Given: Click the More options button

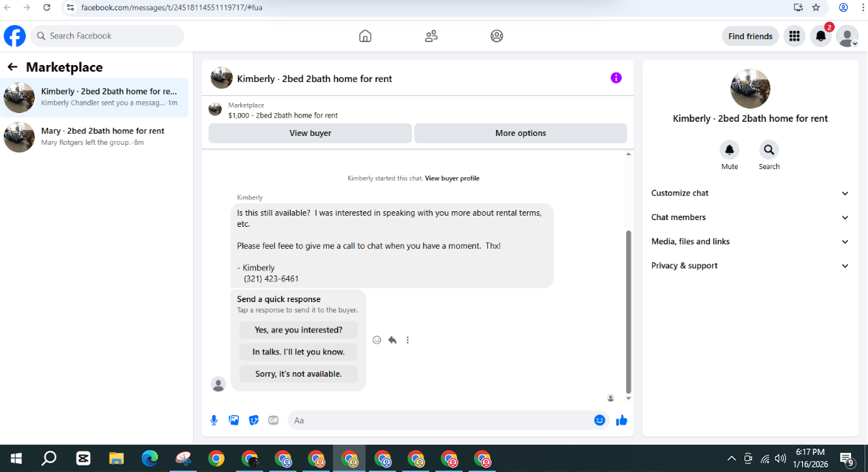Looking at the screenshot, I should point(521,134).
